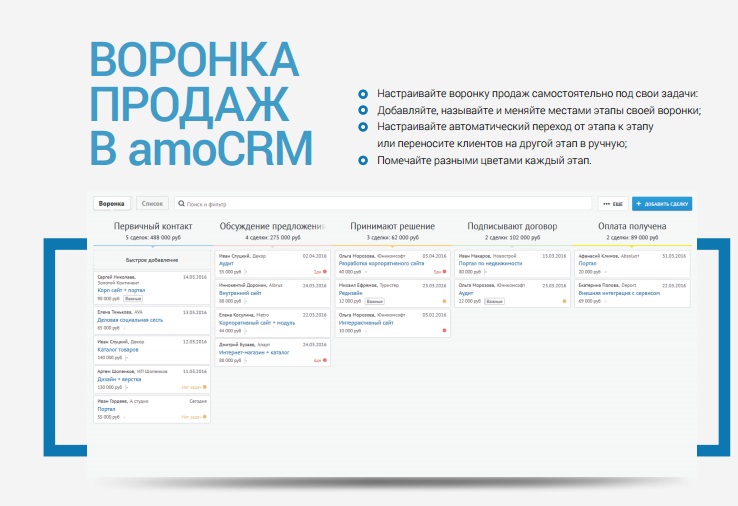The image size is (738, 506).
Task: Click the 'Обсуждение предложения' stage header
Action: pyautogui.click(x=273, y=226)
